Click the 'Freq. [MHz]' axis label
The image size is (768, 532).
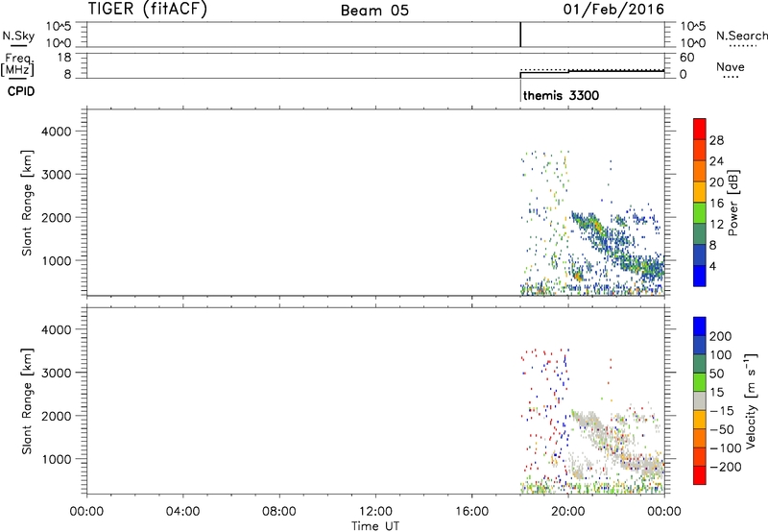(18, 64)
